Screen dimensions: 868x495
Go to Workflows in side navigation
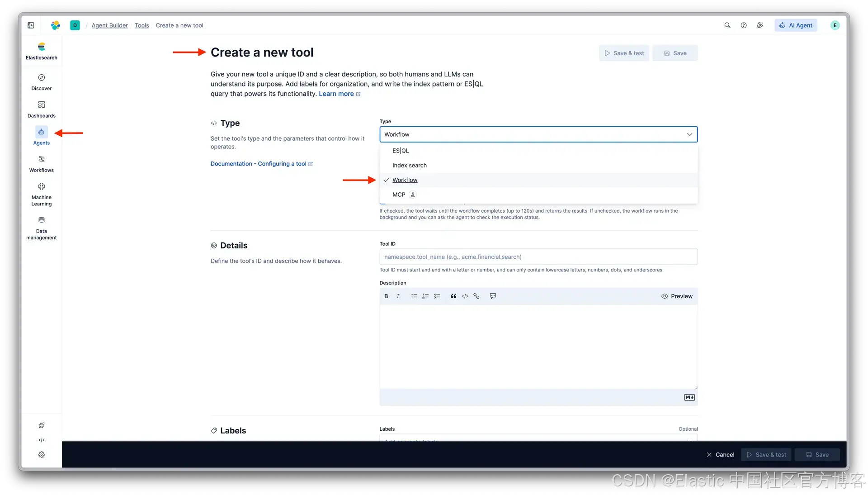tap(41, 164)
